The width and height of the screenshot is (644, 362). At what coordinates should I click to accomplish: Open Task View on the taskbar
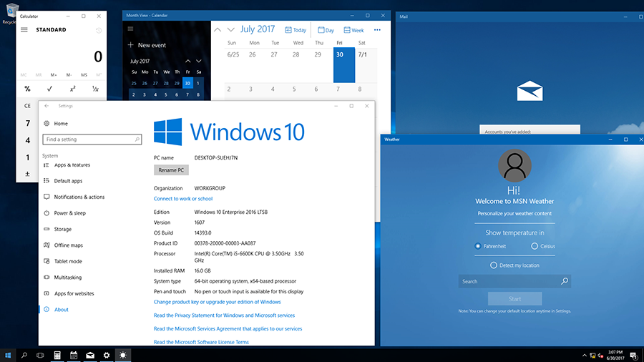pos(40,355)
